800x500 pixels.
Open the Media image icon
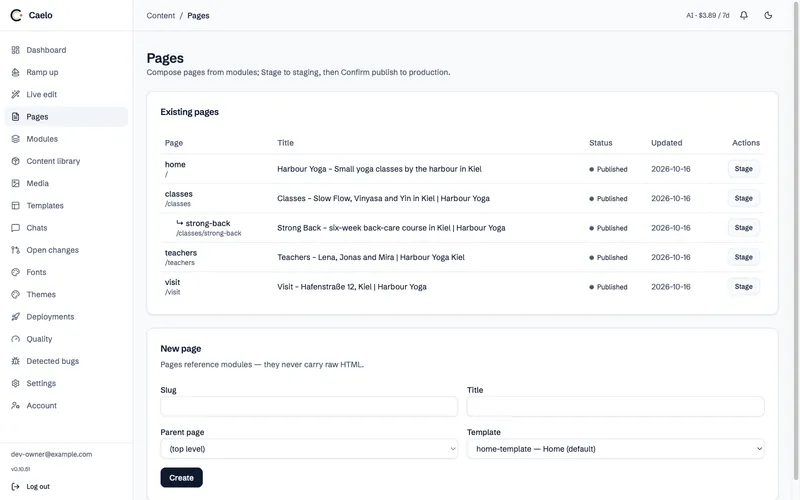point(15,183)
